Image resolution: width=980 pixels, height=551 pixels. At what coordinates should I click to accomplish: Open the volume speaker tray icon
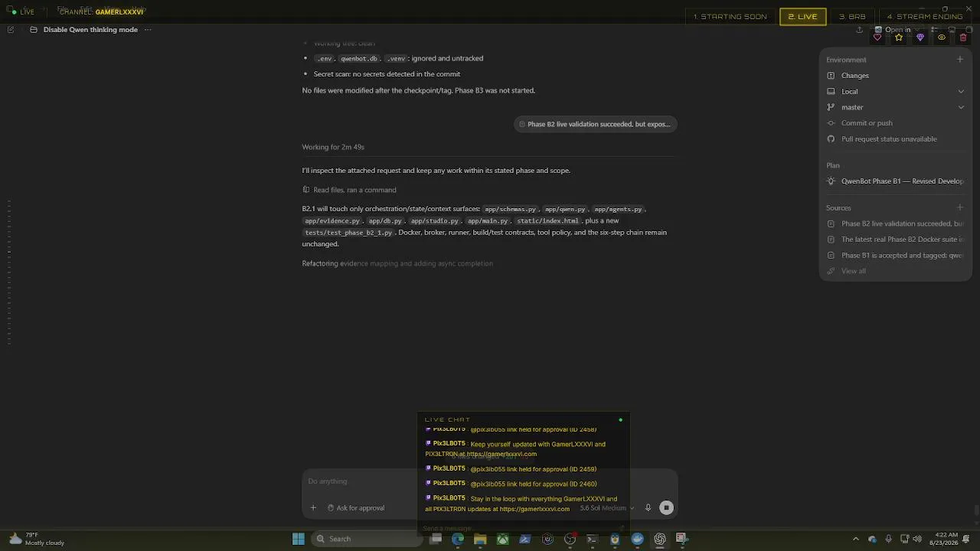click(x=917, y=539)
